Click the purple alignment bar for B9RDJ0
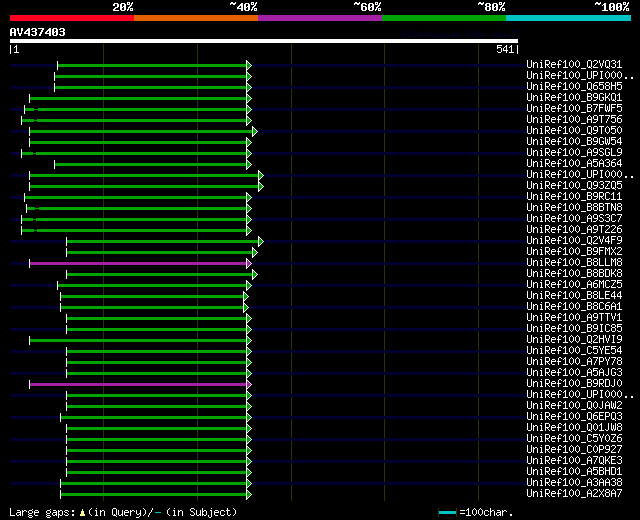 tap(138, 384)
